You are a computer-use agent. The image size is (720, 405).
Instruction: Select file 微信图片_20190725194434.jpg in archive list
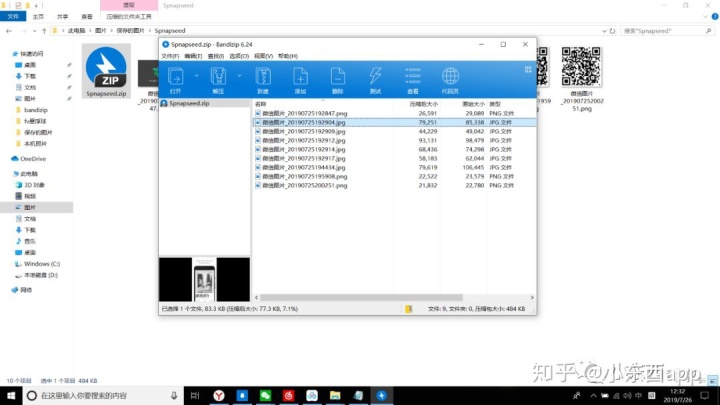click(304, 168)
